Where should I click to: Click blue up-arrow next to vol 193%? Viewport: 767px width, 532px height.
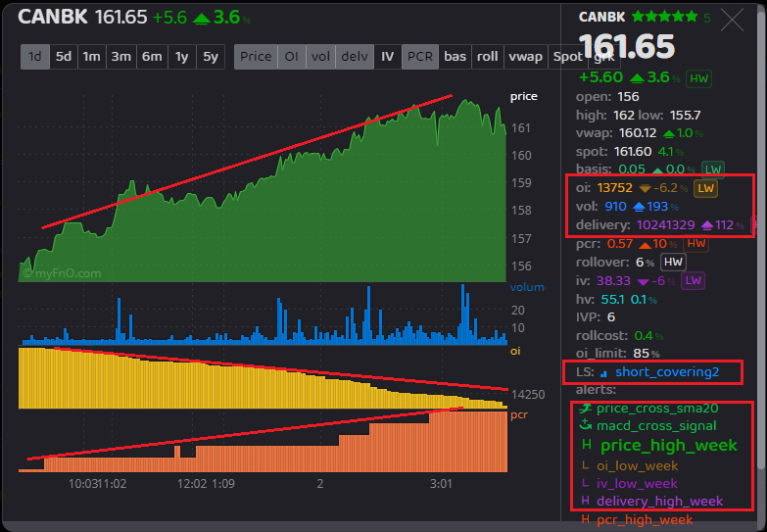click(x=639, y=207)
